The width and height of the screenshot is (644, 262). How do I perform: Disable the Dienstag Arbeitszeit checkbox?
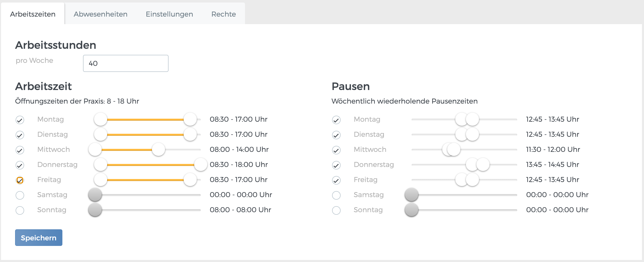pos(20,135)
